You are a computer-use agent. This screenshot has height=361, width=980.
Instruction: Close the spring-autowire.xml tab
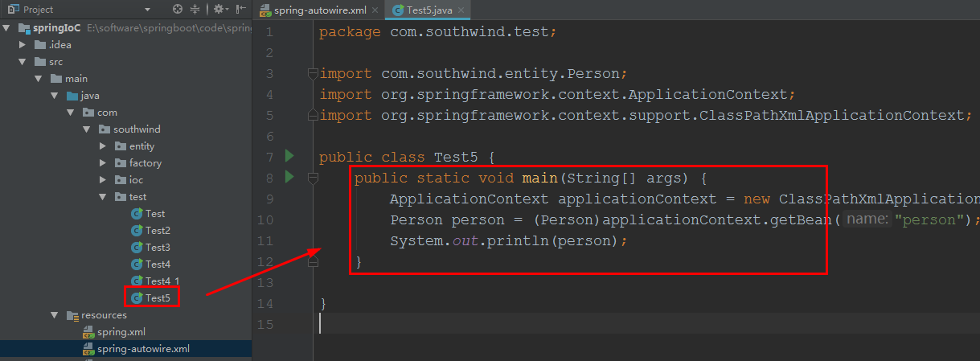click(x=375, y=10)
